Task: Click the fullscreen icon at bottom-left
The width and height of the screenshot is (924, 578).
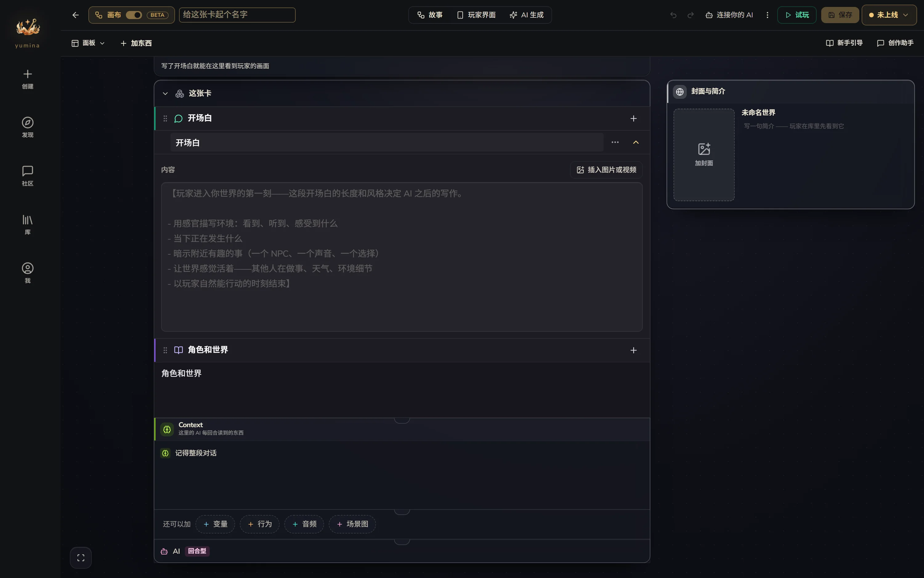Action: tap(81, 558)
